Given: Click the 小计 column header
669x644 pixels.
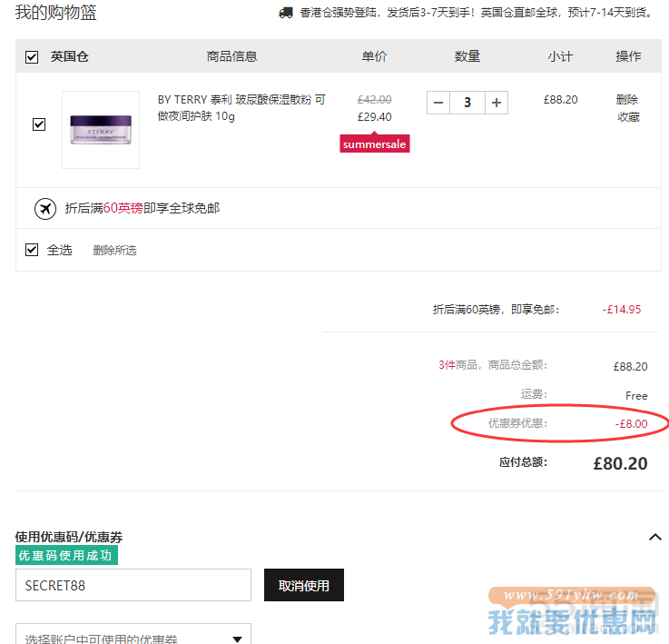Looking at the screenshot, I should [x=560, y=56].
